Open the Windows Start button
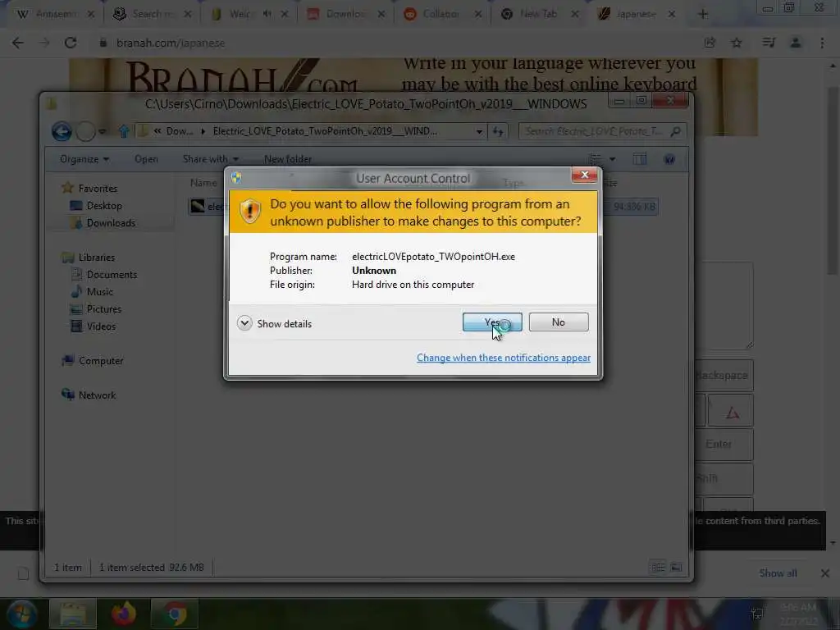 [21, 614]
